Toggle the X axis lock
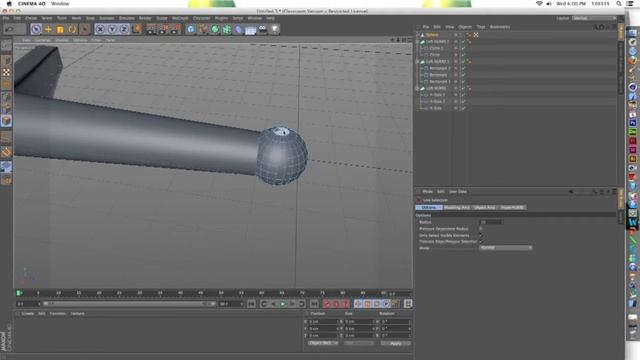Screen dimensions: 640x360 tap(100, 29)
